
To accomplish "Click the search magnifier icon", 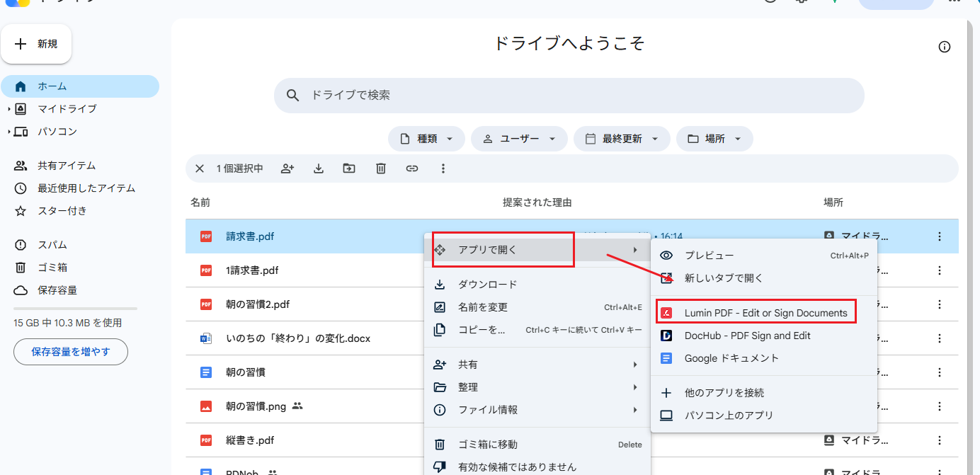I will [x=292, y=96].
